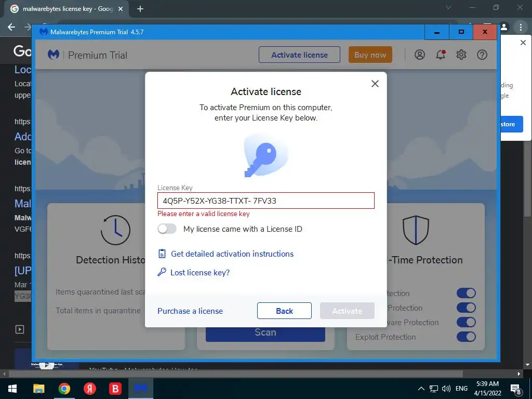This screenshot has width=532, height=399.
Task: Select the malwarebytes license key Chrome tab
Action: (x=67, y=9)
